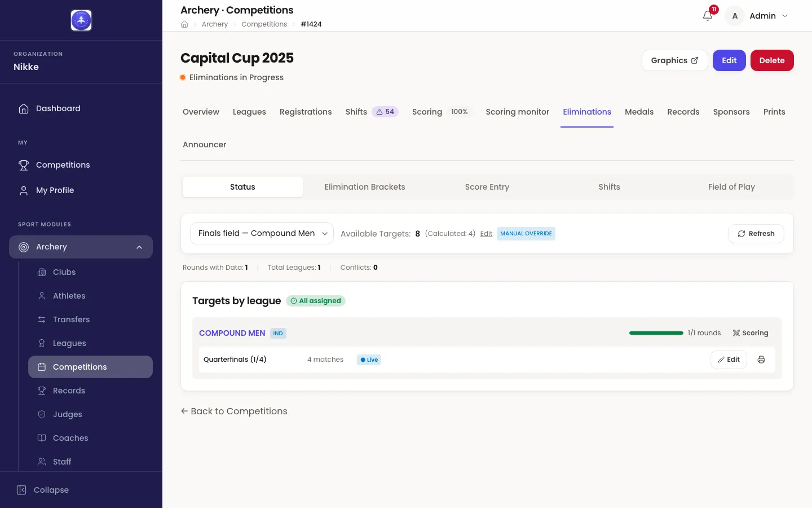Open the Medals tab
Screen dimensions: 812x508
tap(639, 112)
